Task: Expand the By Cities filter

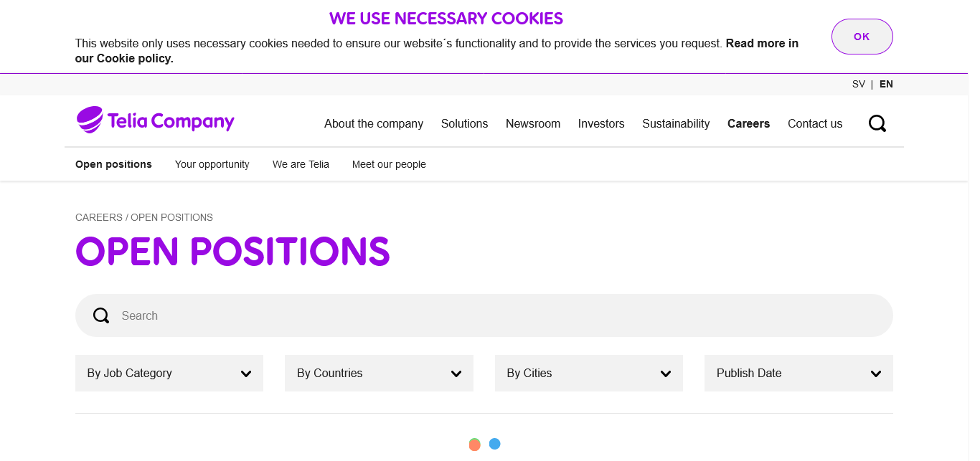Action: 588,373
